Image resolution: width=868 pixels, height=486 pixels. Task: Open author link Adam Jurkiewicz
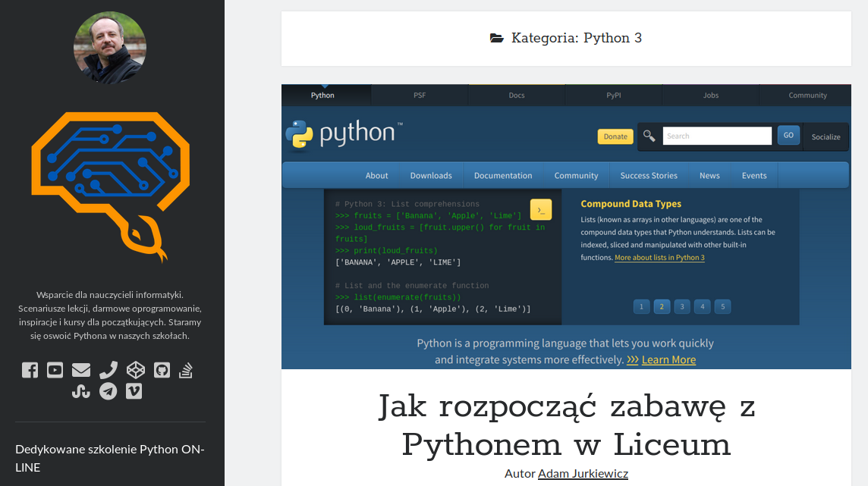click(583, 474)
